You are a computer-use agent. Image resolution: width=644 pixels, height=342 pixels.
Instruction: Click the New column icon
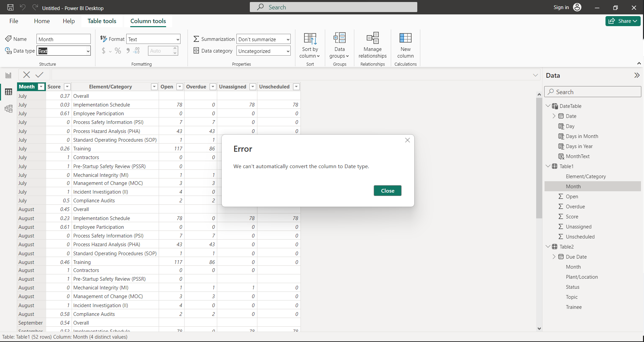[x=406, y=38]
